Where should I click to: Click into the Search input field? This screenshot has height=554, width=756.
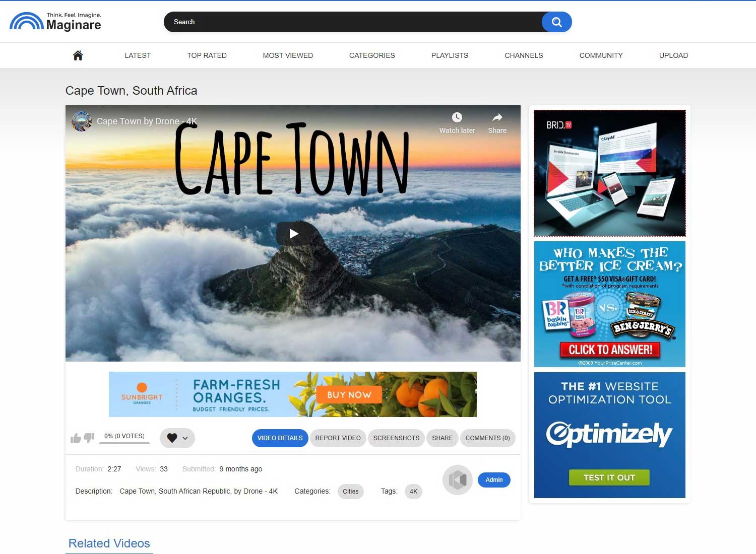[x=353, y=22]
